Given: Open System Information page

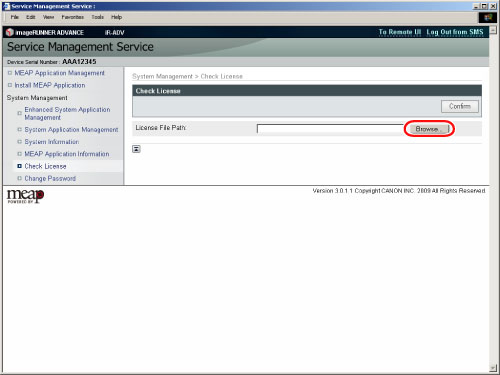Looking at the screenshot, I should (x=52, y=142).
